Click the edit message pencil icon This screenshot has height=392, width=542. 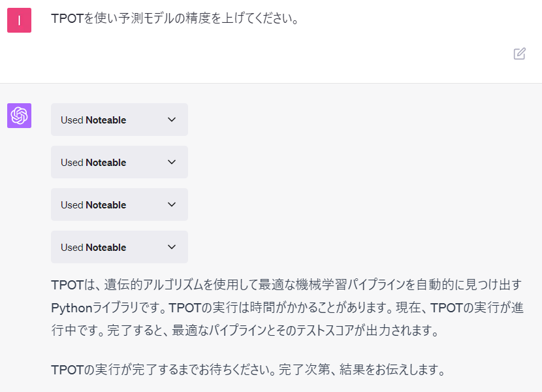pyautogui.click(x=520, y=54)
